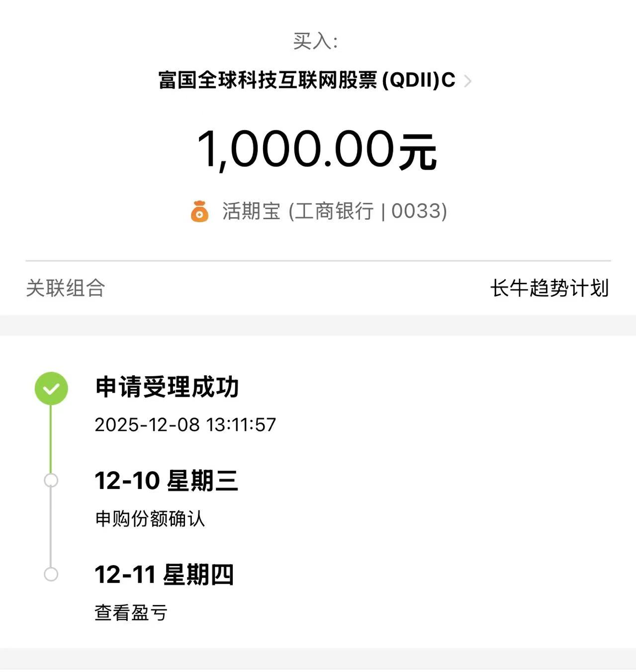Click the 买入: label at top
The height and width of the screenshot is (672, 636).
tap(316, 41)
